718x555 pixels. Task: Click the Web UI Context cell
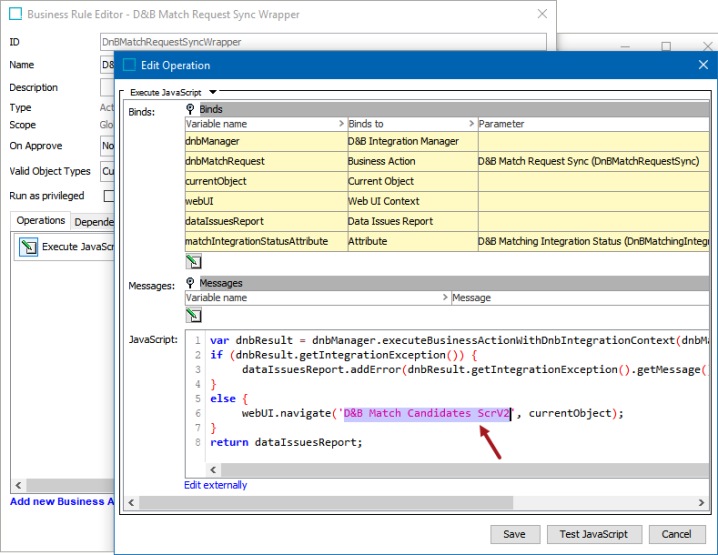click(413, 201)
